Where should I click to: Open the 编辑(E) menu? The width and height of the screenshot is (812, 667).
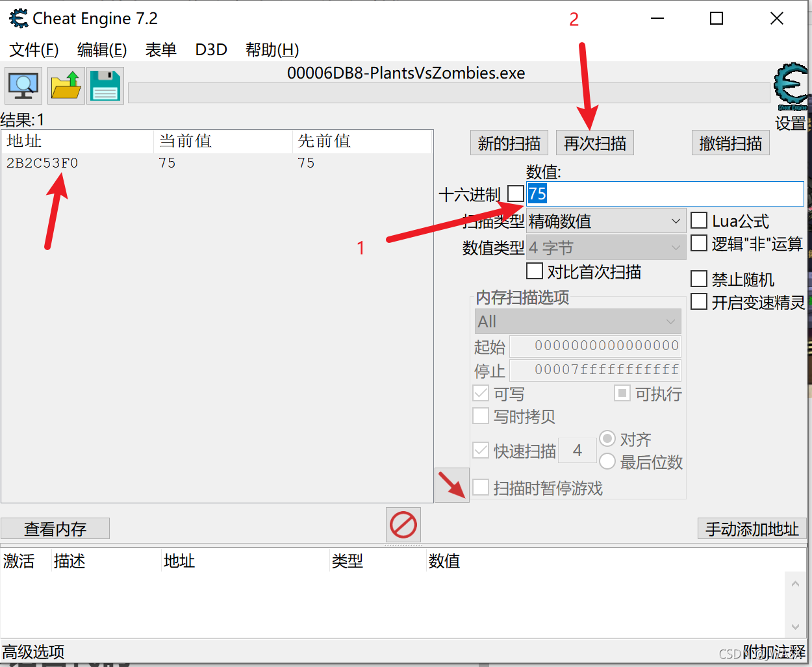102,50
